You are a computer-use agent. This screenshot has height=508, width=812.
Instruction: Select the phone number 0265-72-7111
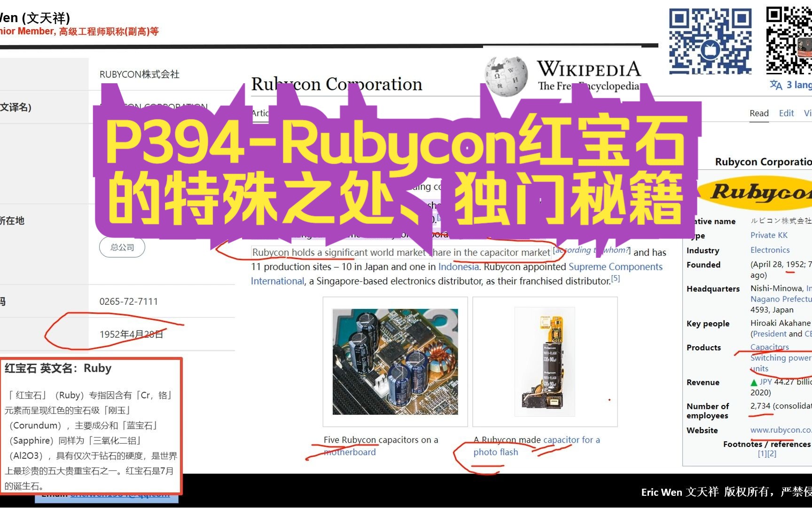129,302
